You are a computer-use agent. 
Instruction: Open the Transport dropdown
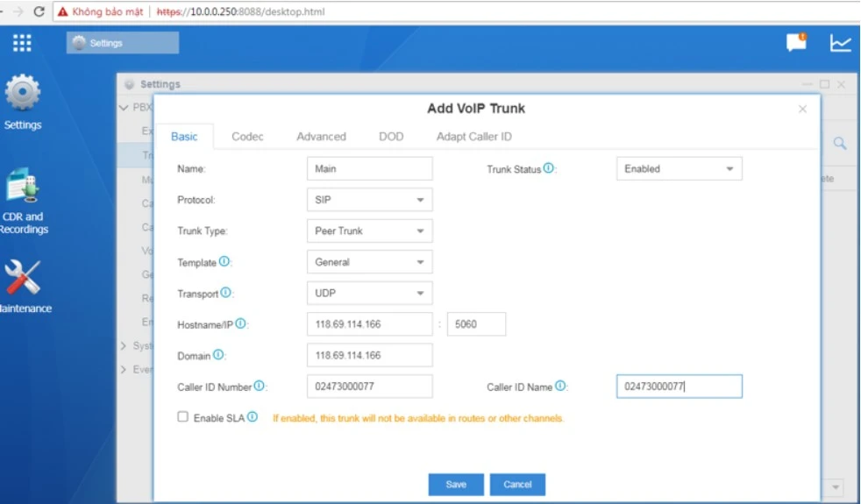[x=369, y=294]
